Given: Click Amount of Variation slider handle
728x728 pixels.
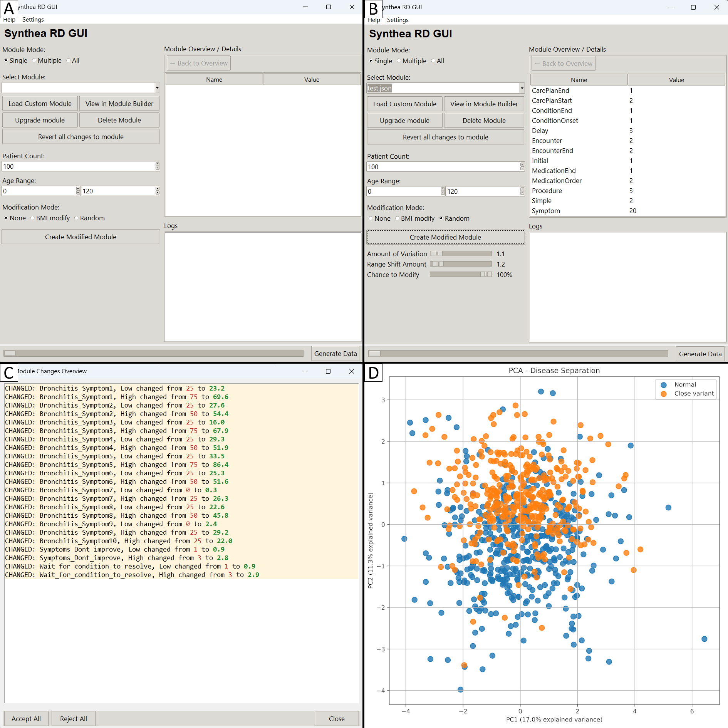Looking at the screenshot, I should pos(436,254).
